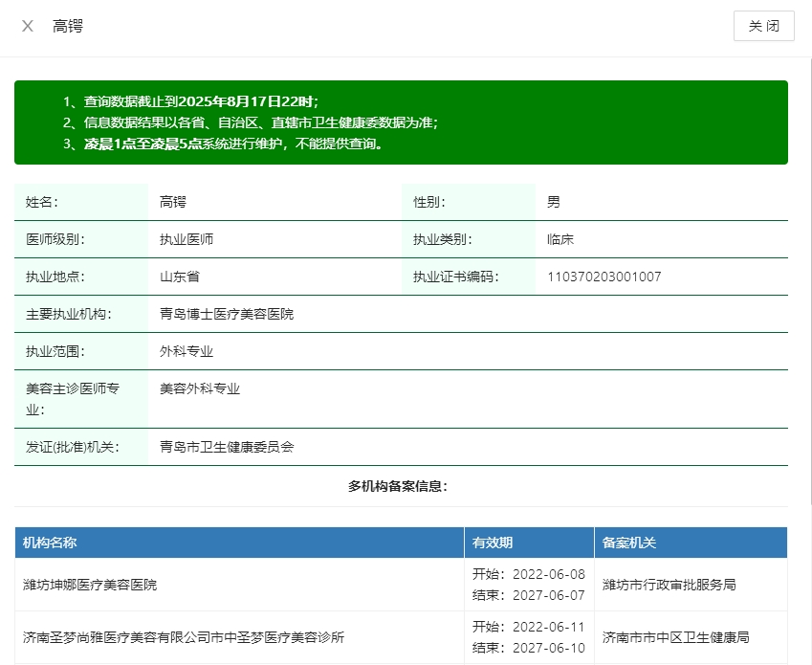Click the 备案机关 column header
Viewport: 812px width, 665px height.
coord(629,543)
